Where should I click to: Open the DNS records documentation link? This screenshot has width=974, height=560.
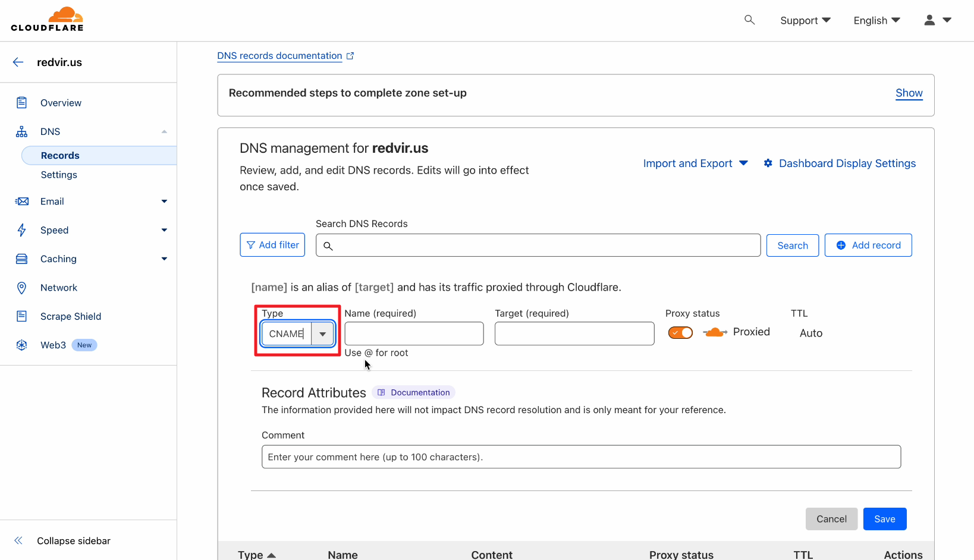279,56
